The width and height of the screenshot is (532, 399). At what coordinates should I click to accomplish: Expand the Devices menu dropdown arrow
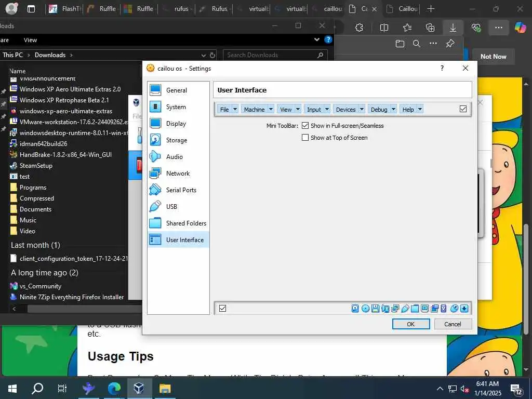[362, 109]
